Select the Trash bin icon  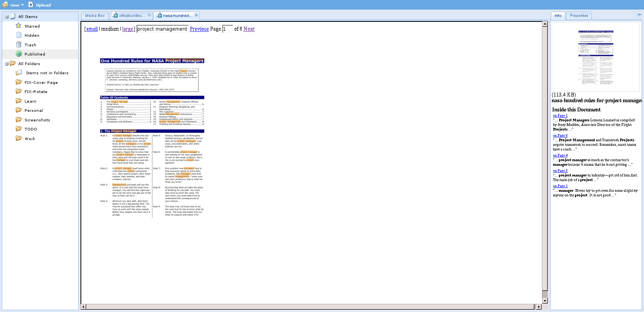coord(18,44)
